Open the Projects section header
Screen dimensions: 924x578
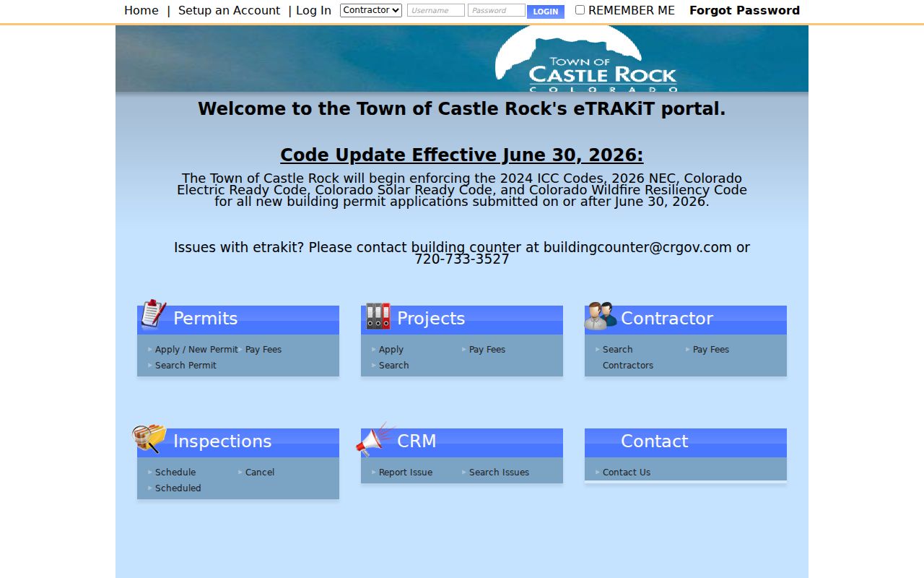462,319
